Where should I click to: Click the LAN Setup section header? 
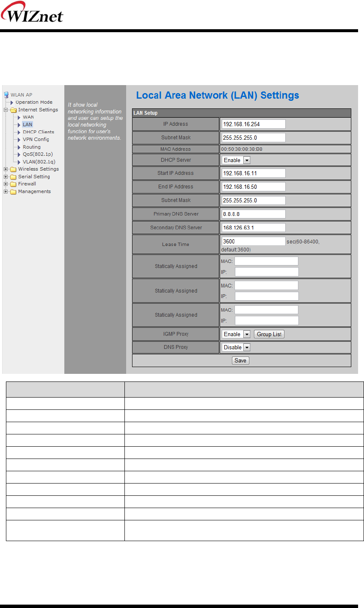(242, 113)
